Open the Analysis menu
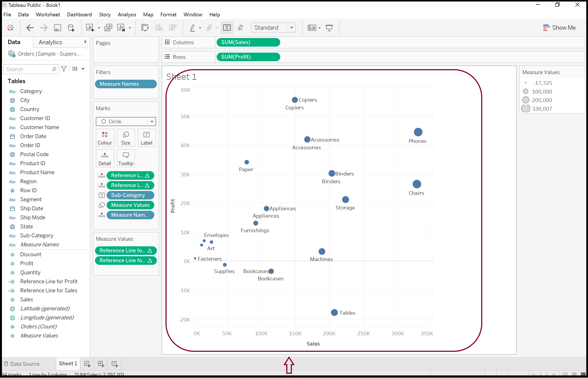The image size is (588, 378). (x=127, y=14)
